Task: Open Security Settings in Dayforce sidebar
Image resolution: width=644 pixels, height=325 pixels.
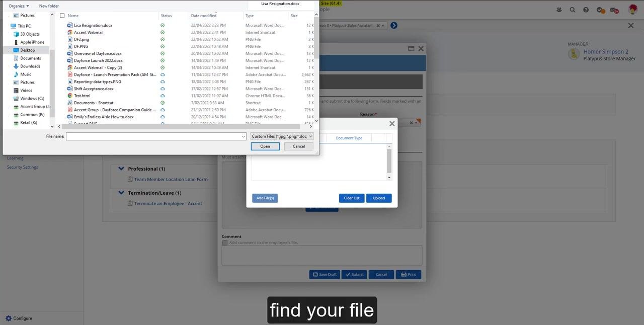Action: pyautogui.click(x=22, y=167)
